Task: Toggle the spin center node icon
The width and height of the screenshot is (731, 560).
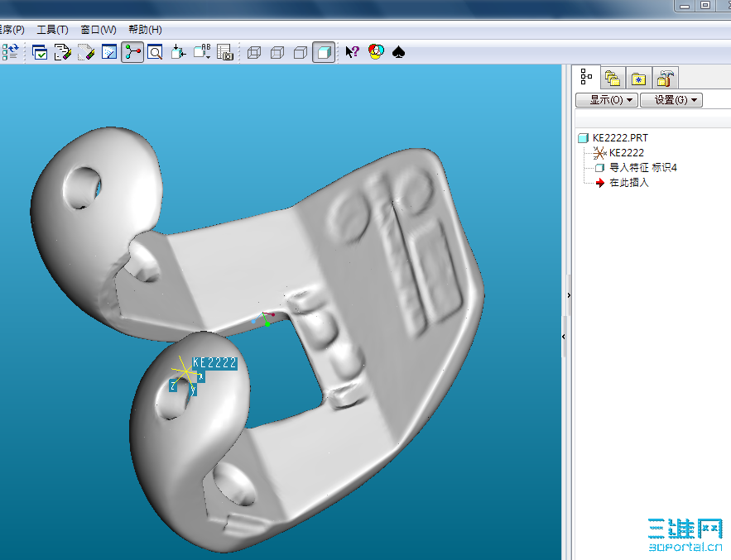Action: pyautogui.click(x=132, y=52)
